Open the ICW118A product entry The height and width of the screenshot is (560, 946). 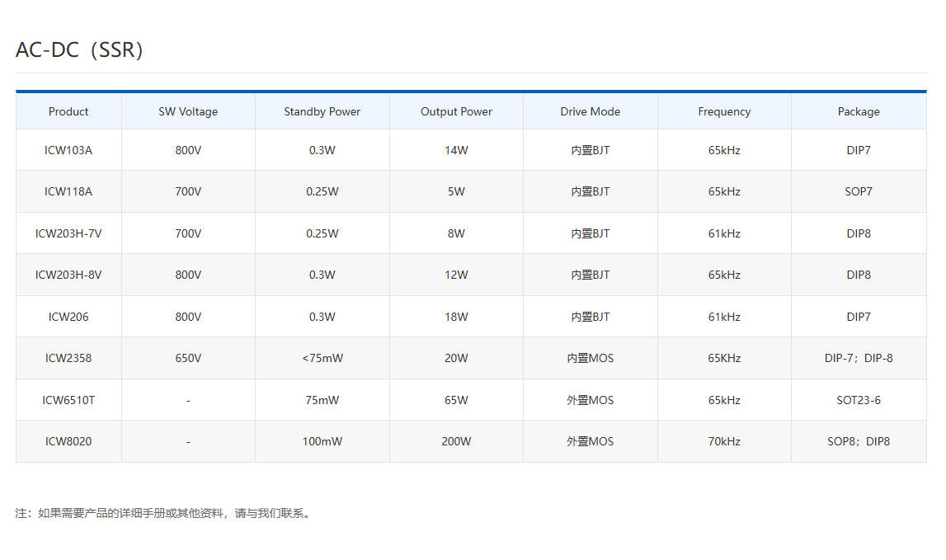pos(68,191)
